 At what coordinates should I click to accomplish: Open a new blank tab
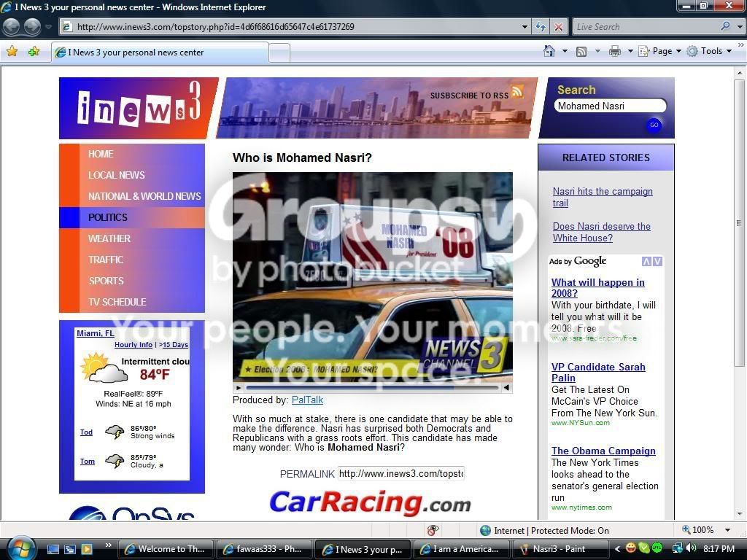coord(279,52)
